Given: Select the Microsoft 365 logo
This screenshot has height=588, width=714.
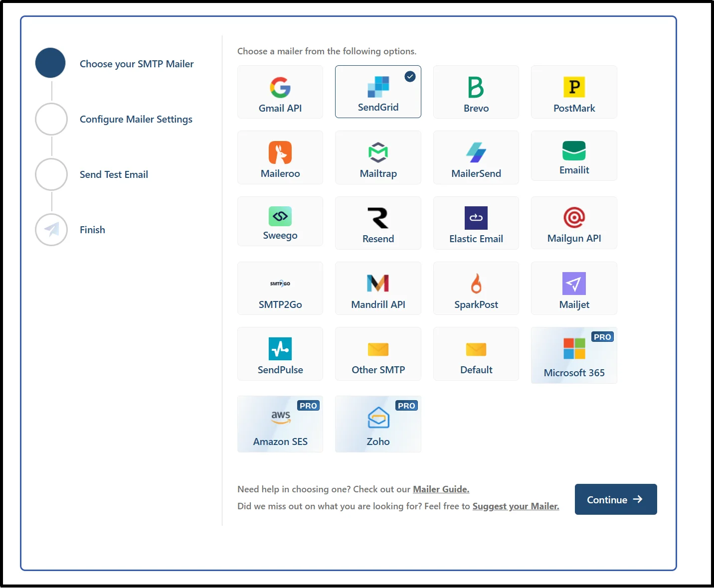Looking at the screenshot, I should tap(574, 348).
